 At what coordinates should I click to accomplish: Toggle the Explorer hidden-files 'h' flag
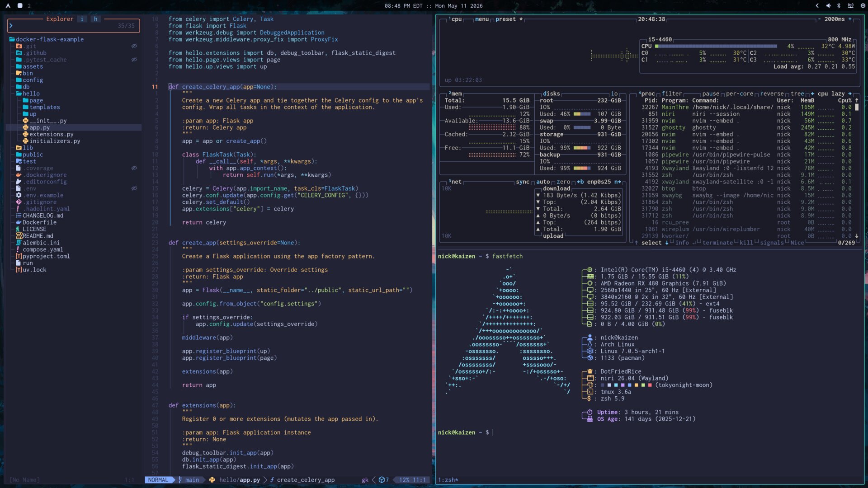coord(95,19)
